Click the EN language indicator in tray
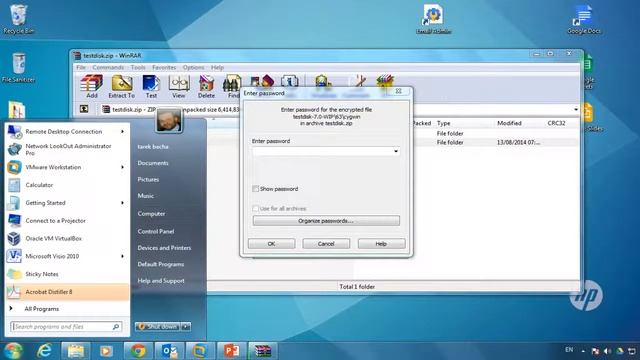The height and width of the screenshot is (360, 640). pyautogui.click(x=569, y=350)
